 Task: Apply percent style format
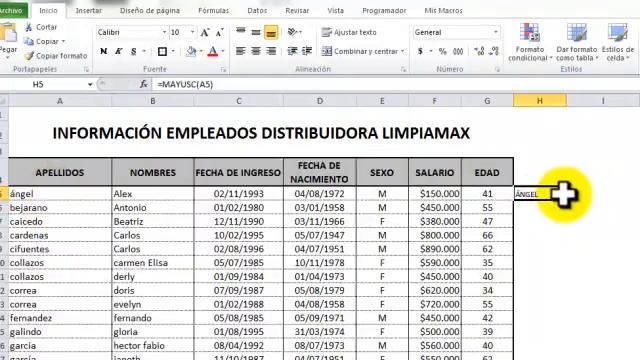(442, 51)
